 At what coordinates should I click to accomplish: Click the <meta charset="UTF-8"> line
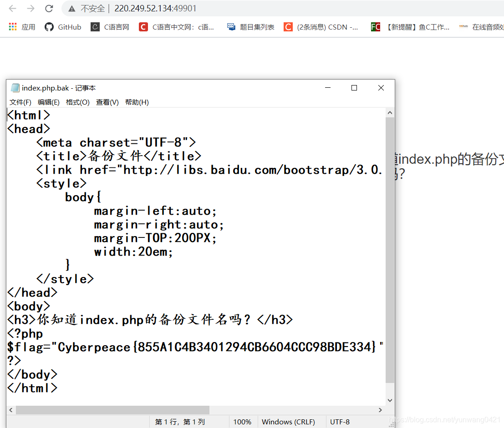tap(116, 142)
